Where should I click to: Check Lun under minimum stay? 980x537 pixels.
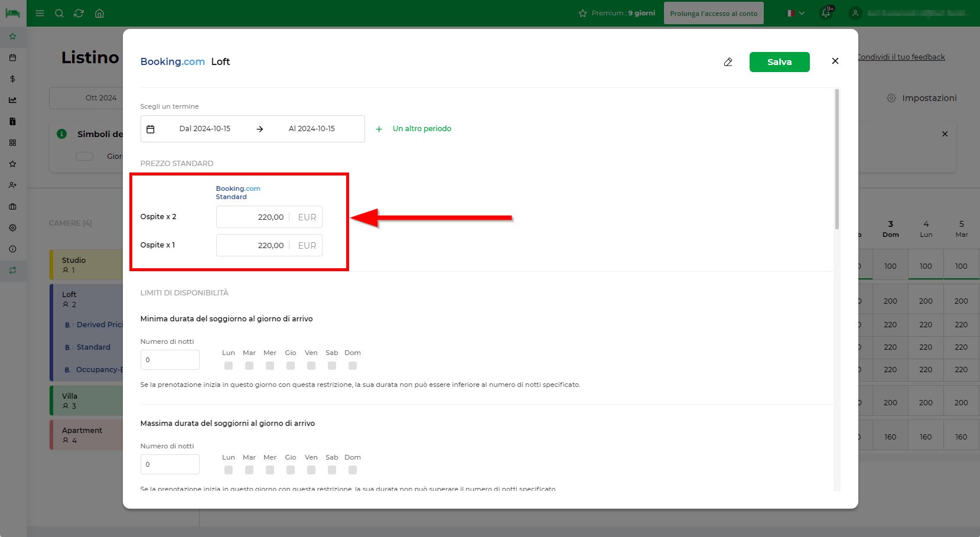[x=229, y=366]
